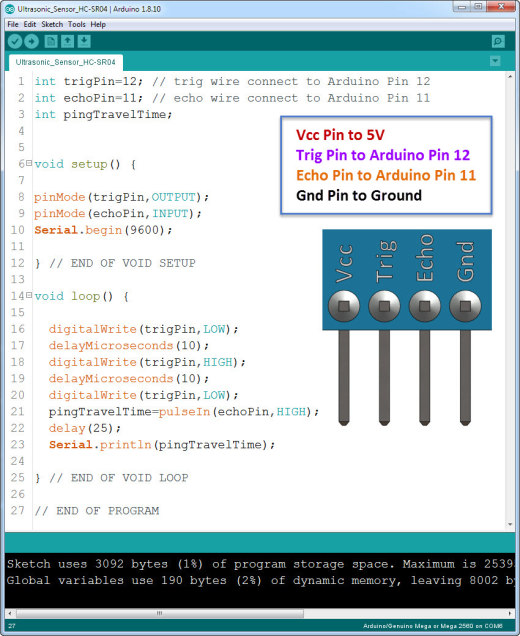Collapse the void loop code fold
Screen dimensions: 520x636
29,295
